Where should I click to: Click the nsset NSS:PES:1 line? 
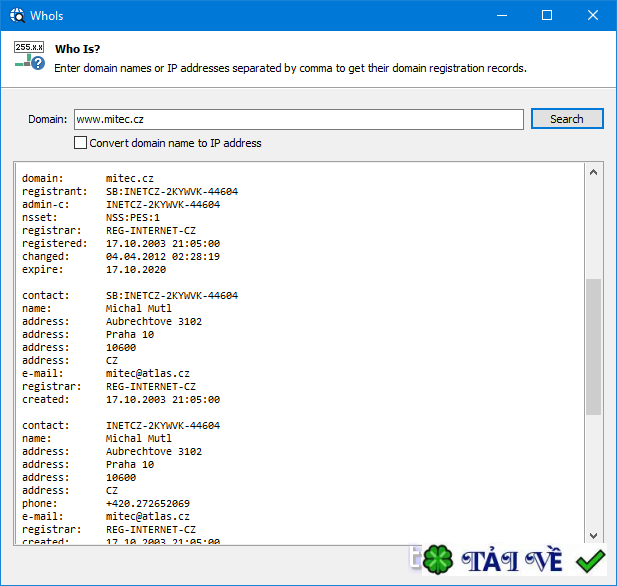133,217
